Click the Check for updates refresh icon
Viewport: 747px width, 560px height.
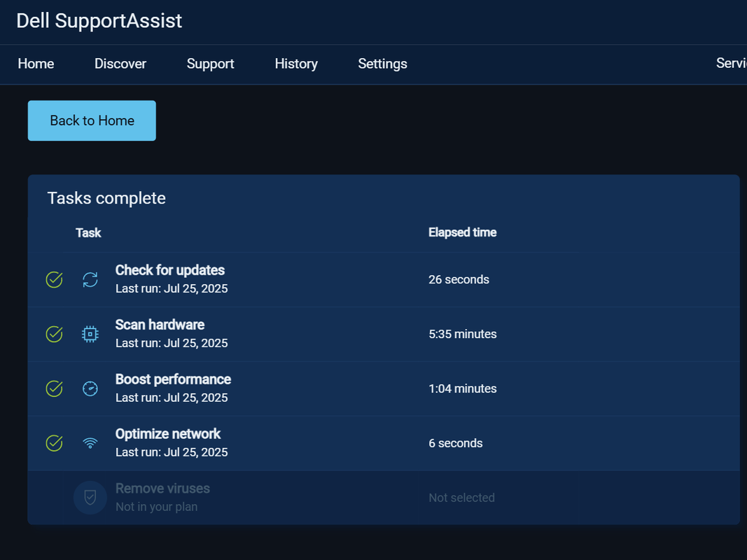[x=90, y=279]
